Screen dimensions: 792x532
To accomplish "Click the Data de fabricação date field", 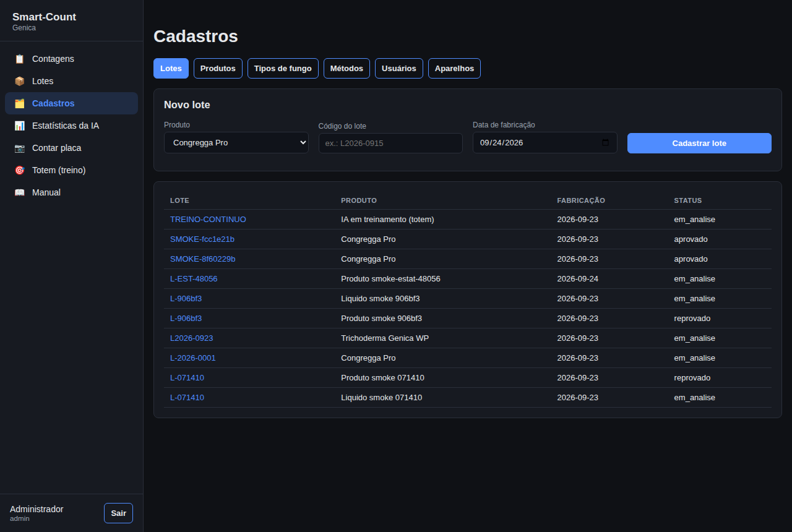I will (x=544, y=143).
